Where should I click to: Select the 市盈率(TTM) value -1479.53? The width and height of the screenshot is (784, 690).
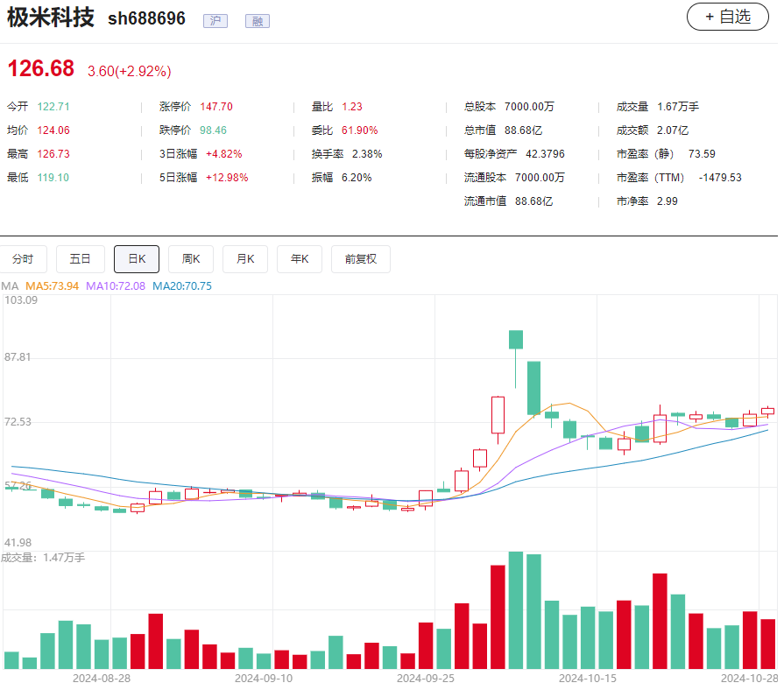click(721, 178)
